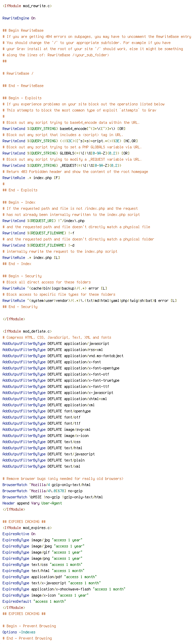This screenshot has height=644, width=194.
Task: Select "RewriteRule .* index.php [L]" line
Action: [31, 258]
